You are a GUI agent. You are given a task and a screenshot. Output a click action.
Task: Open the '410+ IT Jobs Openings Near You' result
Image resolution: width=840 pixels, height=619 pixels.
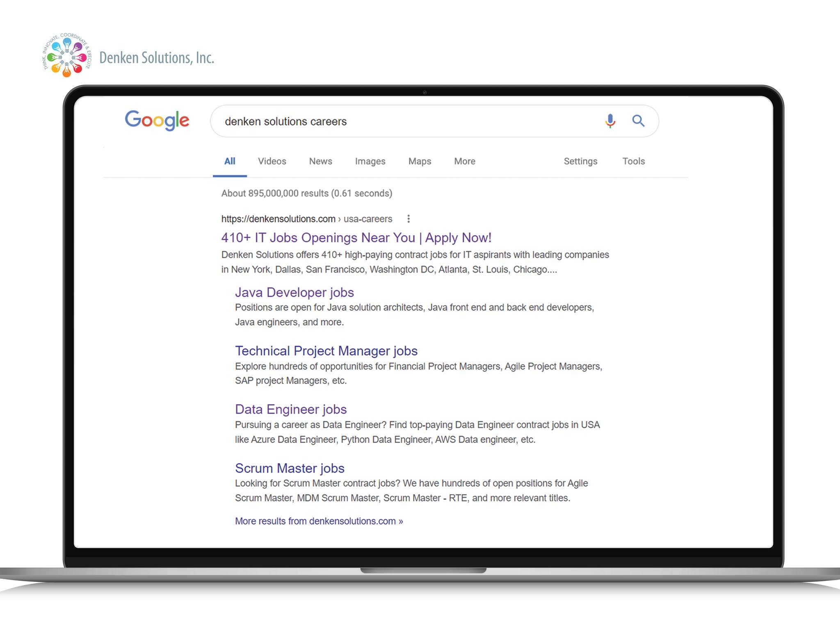(x=356, y=238)
